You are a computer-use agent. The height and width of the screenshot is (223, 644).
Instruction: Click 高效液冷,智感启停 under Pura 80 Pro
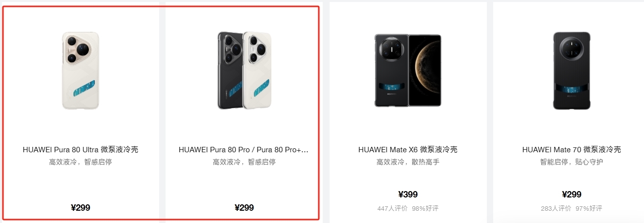244,162
